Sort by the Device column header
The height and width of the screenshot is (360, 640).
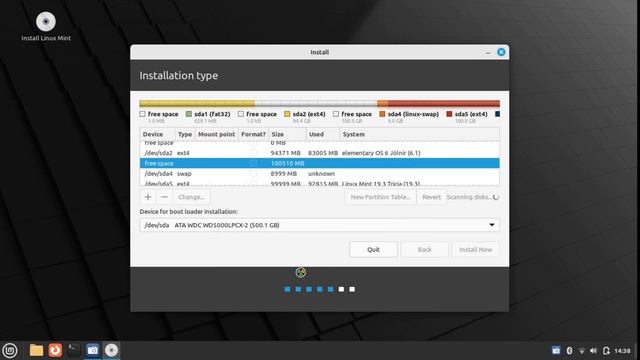[x=157, y=134]
